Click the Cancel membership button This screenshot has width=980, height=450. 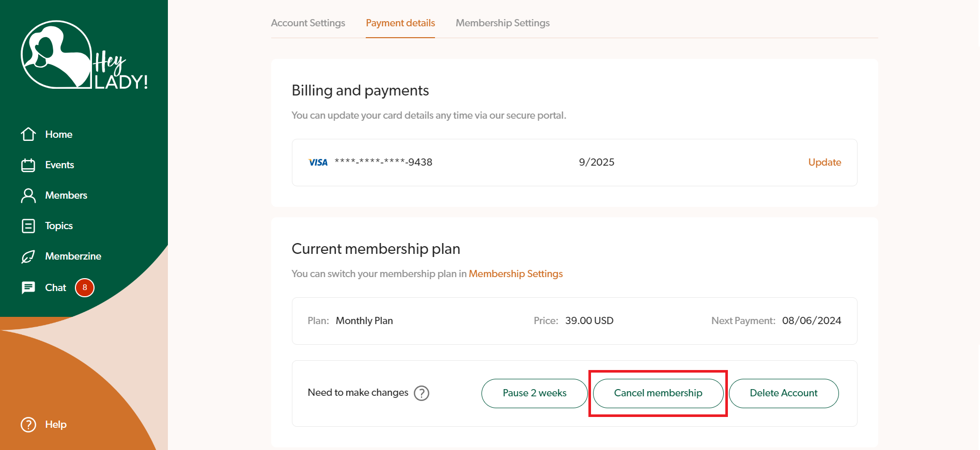(x=658, y=393)
